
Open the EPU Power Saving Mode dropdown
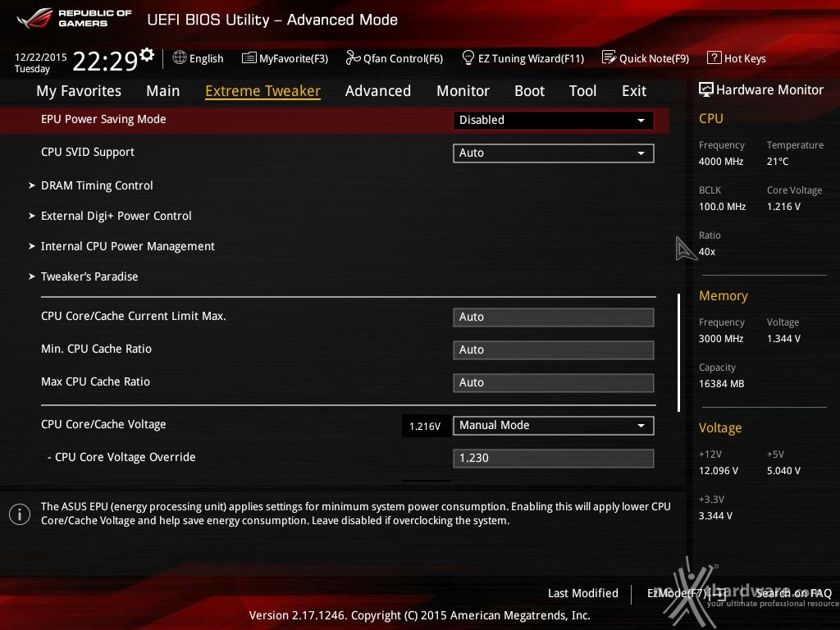tap(554, 120)
